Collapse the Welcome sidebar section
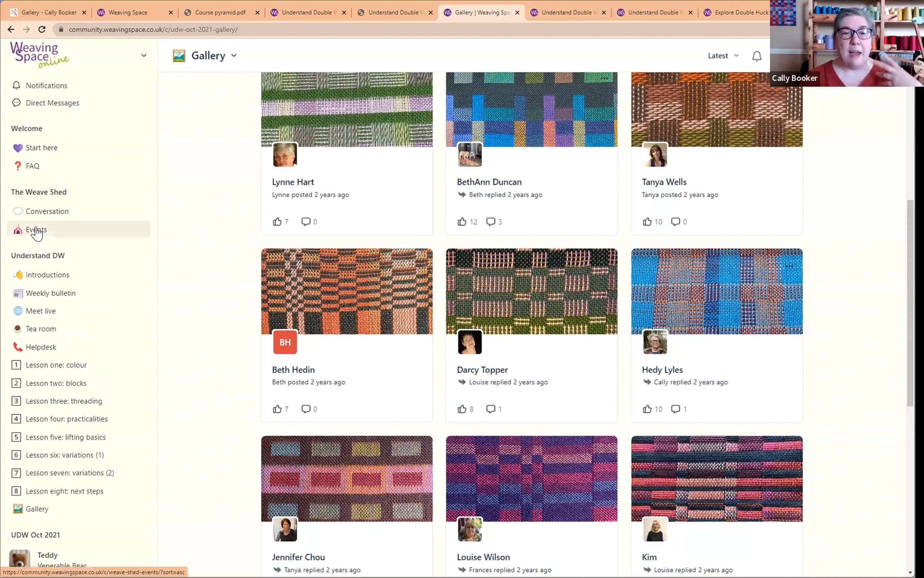This screenshot has height=578, width=924. (27, 128)
